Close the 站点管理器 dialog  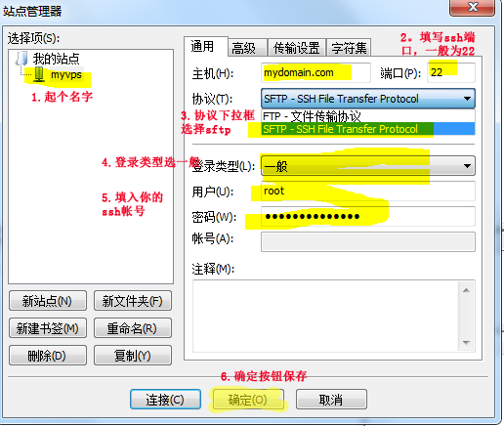click(473, 7)
